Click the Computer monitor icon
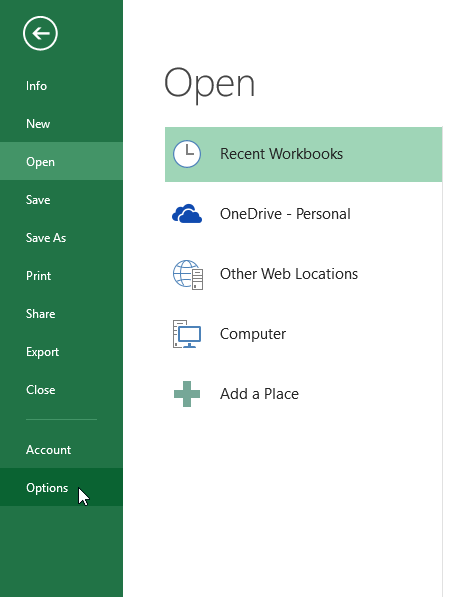This screenshot has height=597, width=451. click(186, 334)
